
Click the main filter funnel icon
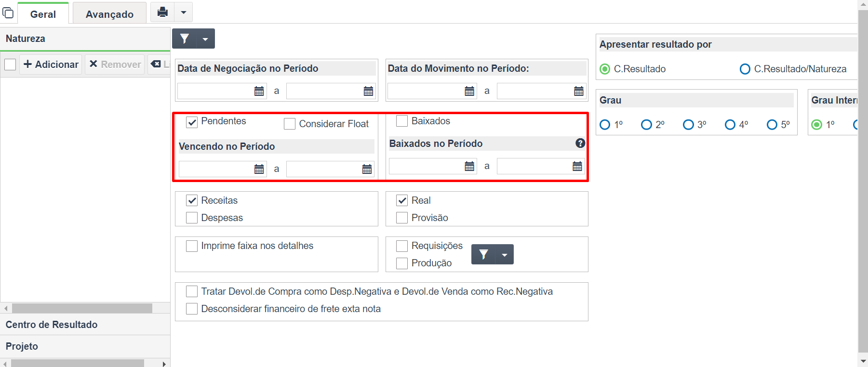click(x=185, y=39)
